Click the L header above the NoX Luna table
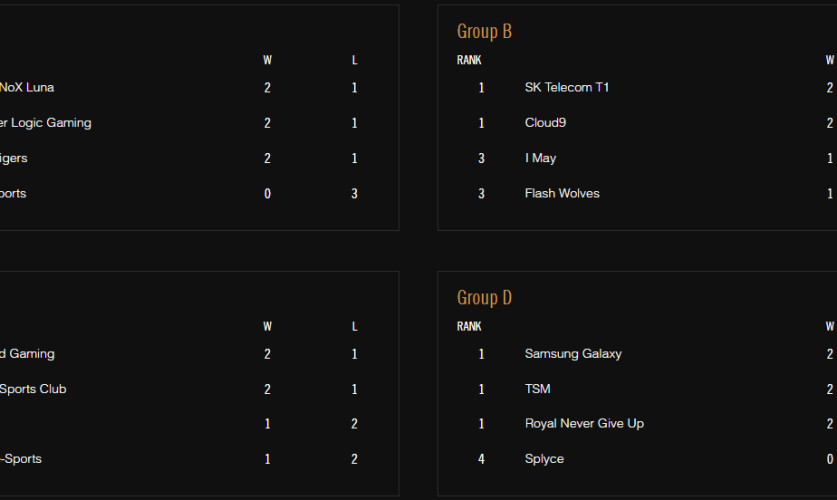Image resolution: width=837 pixels, height=500 pixels. 354,60
